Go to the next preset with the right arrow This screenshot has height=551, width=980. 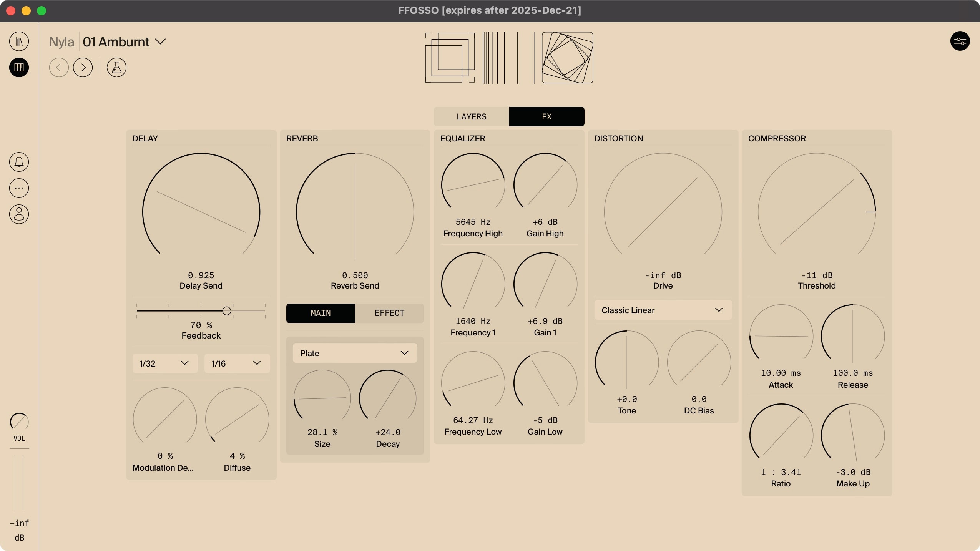point(83,67)
